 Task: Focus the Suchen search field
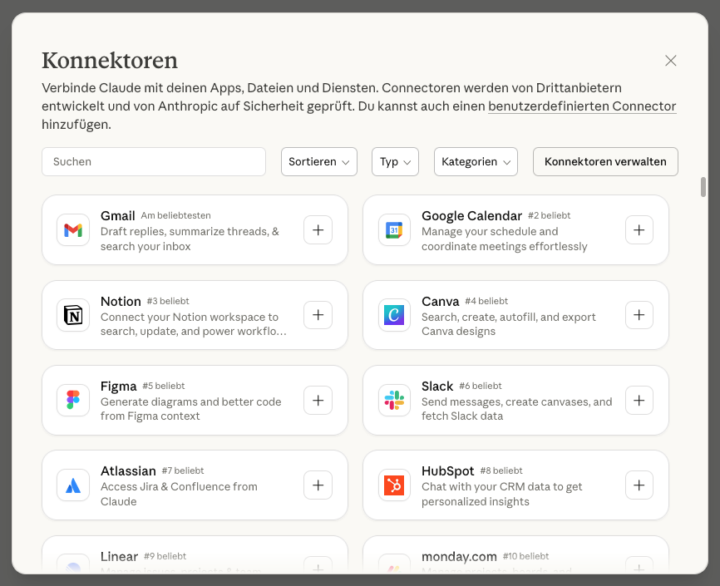(x=154, y=162)
